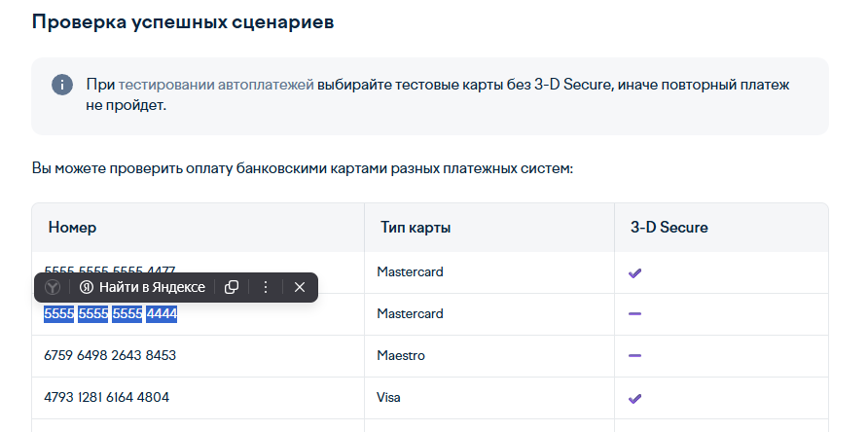This screenshot has height=432, width=868.
Task: Close the selection popup toolbar
Action: tap(300, 287)
